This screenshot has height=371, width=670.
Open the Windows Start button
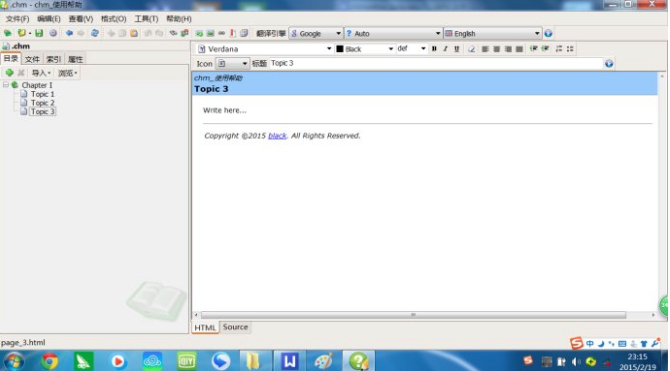coord(13,362)
